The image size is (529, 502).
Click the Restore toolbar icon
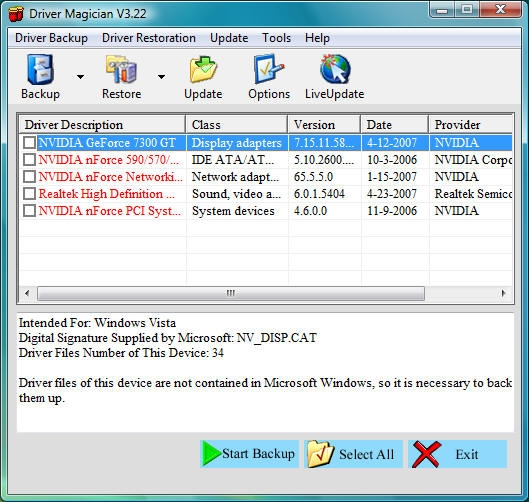tap(121, 69)
